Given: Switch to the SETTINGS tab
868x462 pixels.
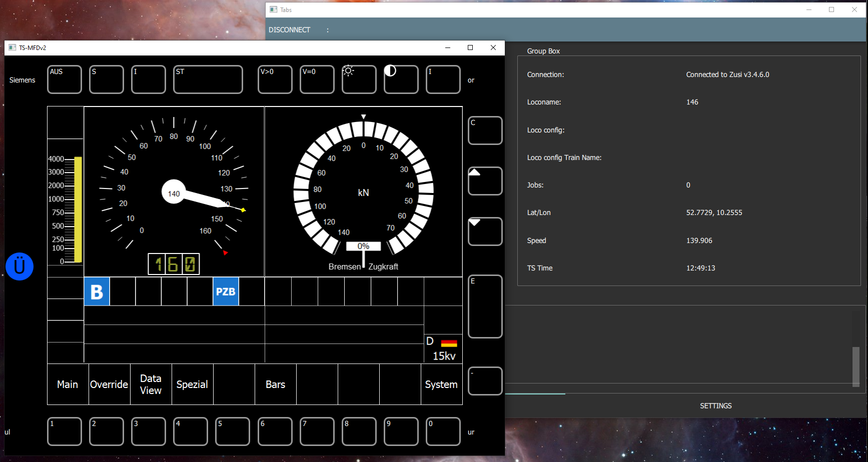Looking at the screenshot, I should coord(715,406).
